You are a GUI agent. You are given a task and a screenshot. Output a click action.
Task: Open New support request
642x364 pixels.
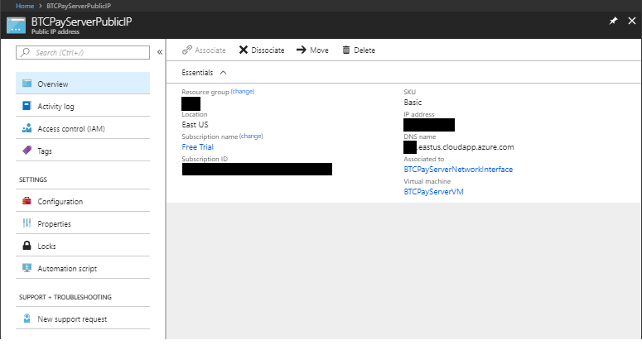(83, 319)
